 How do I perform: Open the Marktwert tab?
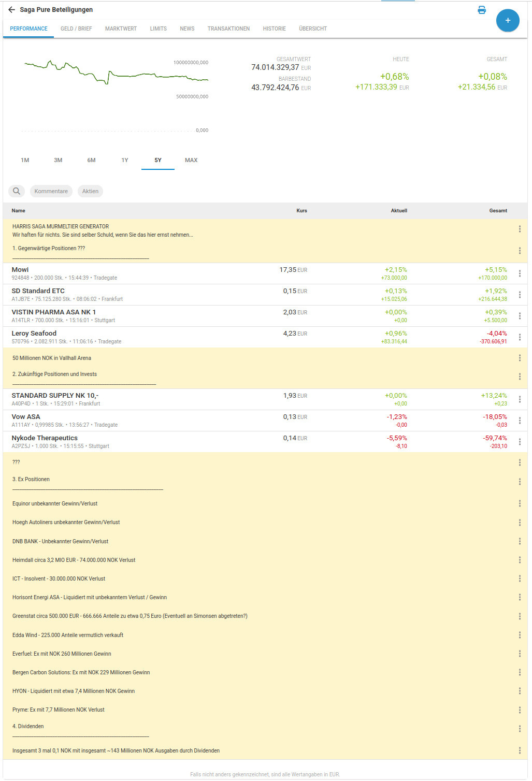click(x=121, y=28)
